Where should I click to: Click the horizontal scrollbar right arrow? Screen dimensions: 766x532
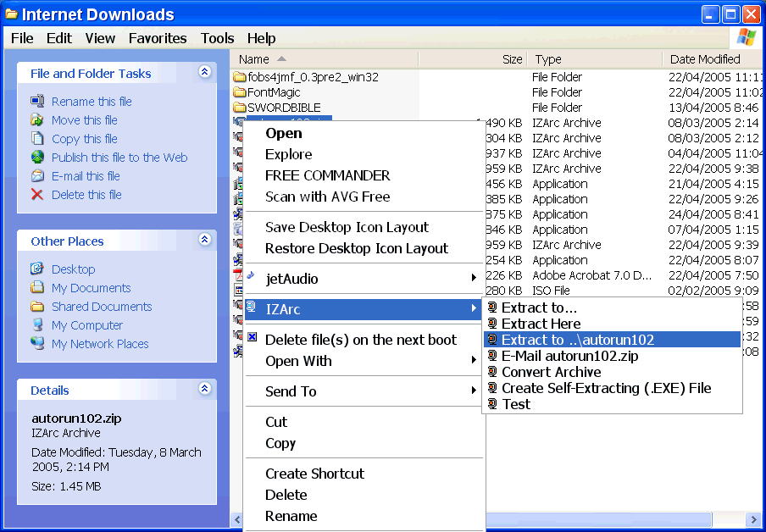tap(753, 518)
